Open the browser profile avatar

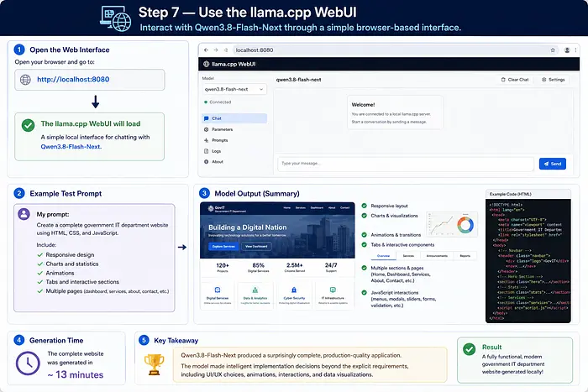click(567, 50)
